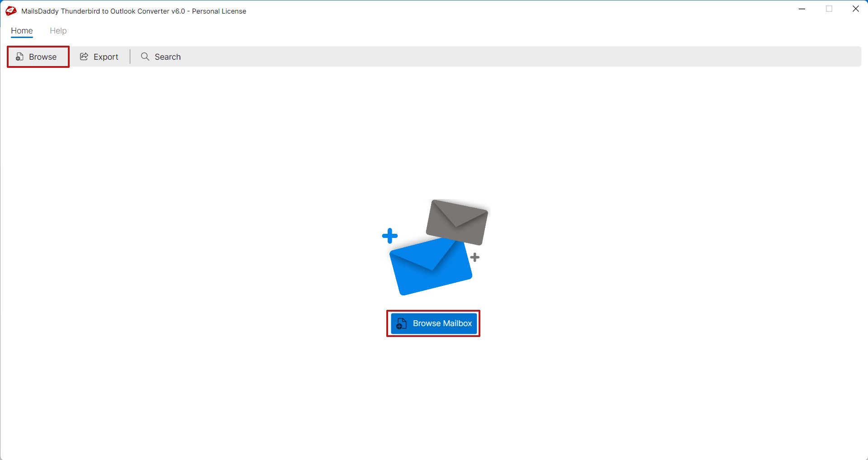The height and width of the screenshot is (460, 868).
Task: Click the blue plus symbol beside the envelopes
Action: tap(390, 235)
